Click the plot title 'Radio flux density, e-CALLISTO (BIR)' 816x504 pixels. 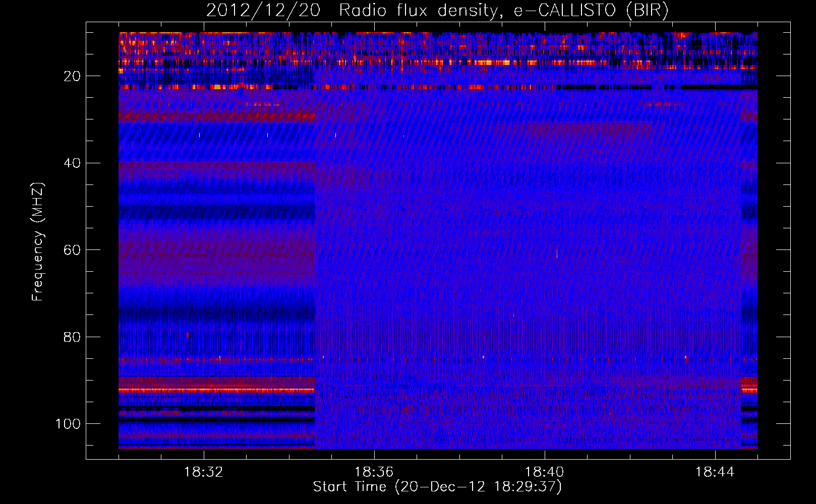[503, 10]
